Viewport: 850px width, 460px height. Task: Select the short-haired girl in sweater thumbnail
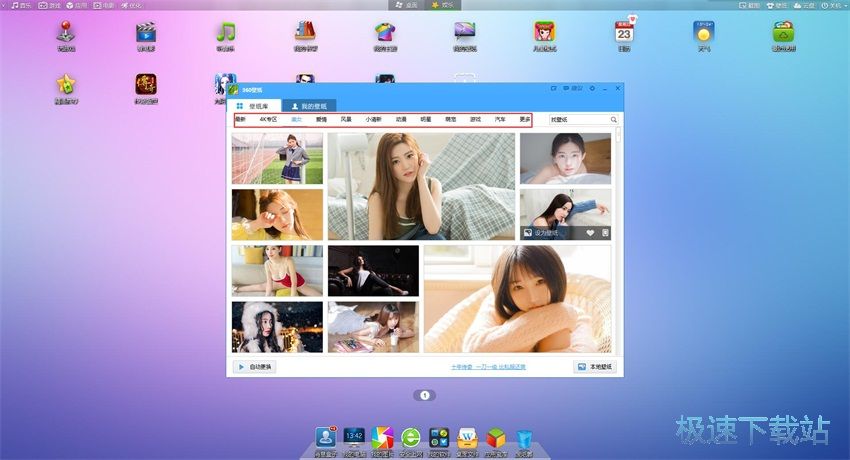[517, 299]
